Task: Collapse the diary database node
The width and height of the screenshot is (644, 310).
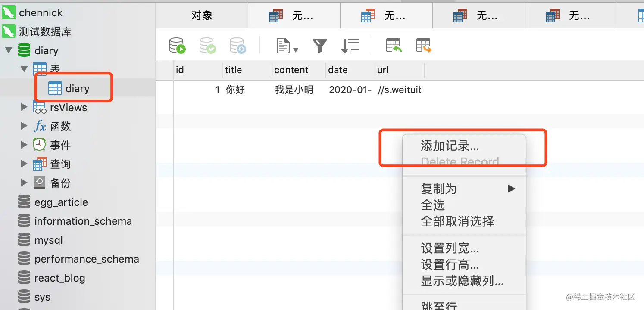Action: click(x=8, y=50)
